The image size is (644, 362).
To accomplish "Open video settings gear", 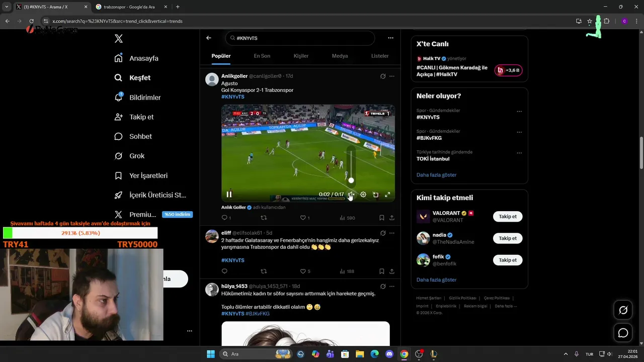I will point(363,195).
